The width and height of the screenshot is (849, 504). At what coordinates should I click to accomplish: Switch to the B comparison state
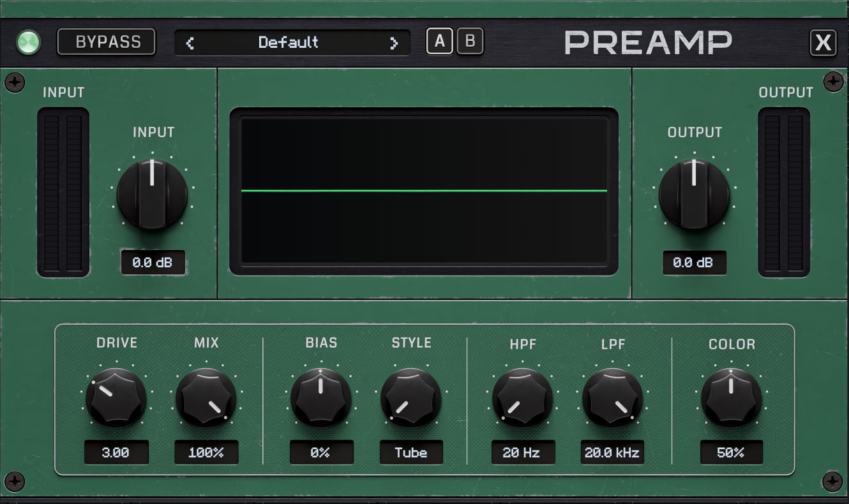click(x=470, y=41)
